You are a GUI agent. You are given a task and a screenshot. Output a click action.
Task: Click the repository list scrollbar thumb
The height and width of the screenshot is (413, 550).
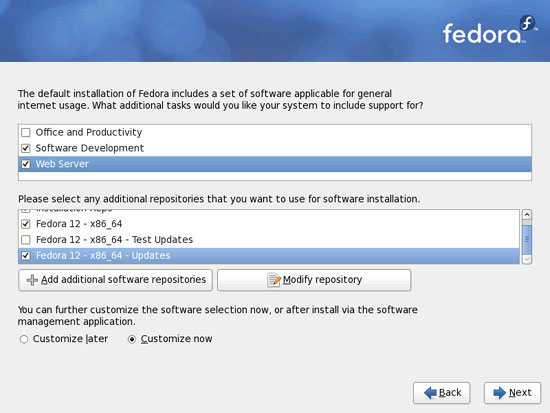[x=527, y=240]
